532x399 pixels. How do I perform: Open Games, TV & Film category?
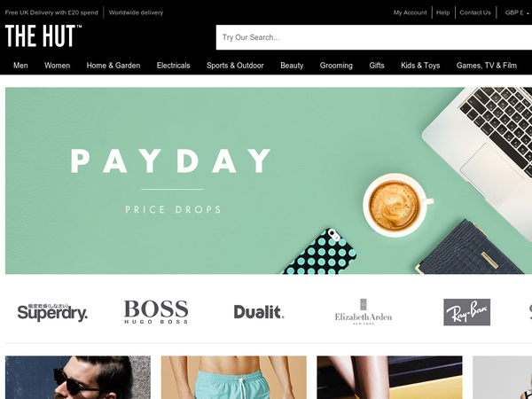tap(487, 66)
